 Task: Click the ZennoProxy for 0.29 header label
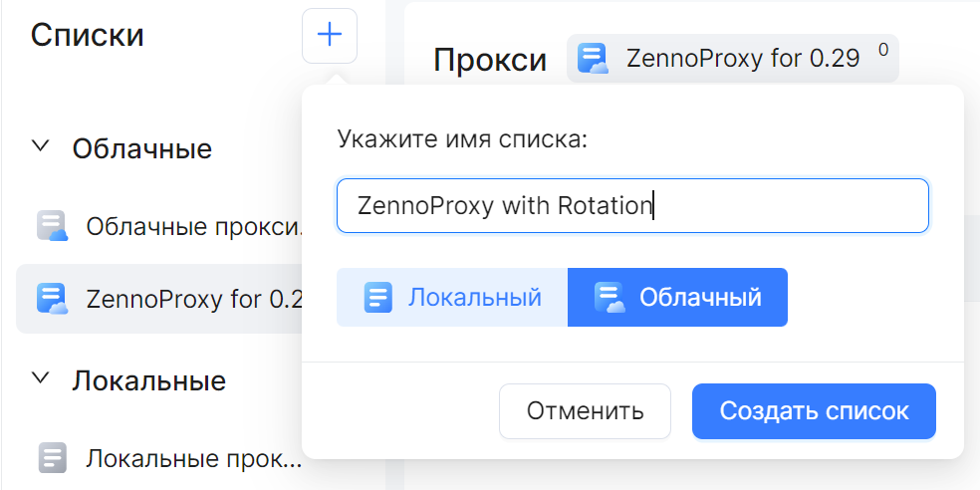coord(743,59)
